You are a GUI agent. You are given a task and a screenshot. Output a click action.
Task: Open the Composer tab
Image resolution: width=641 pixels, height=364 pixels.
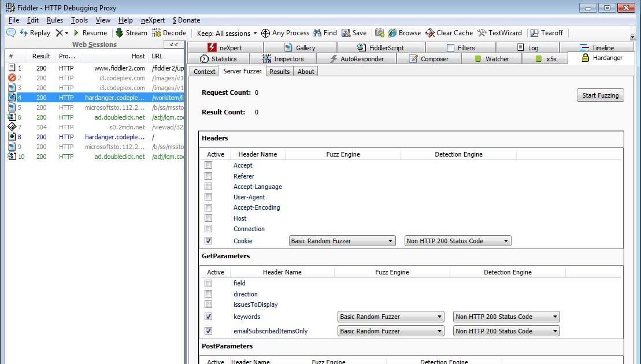[429, 58]
